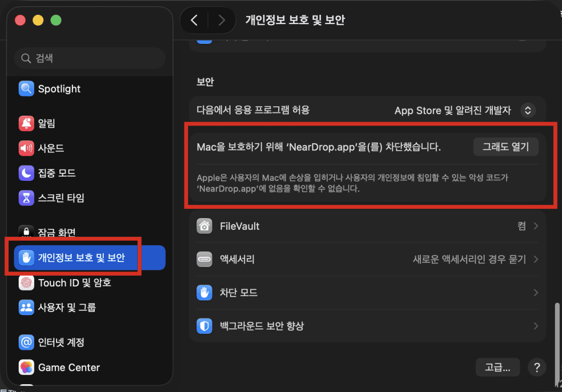Screen dimensions: 562x392
Task: Open the App Store 및 알려진 개발자 popup
Action: point(465,110)
